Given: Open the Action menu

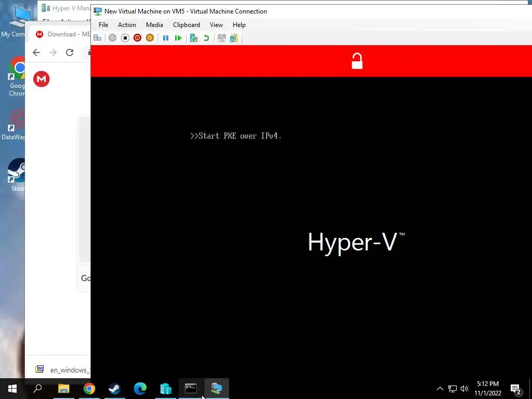Looking at the screenshot, I should pos(127,25).
